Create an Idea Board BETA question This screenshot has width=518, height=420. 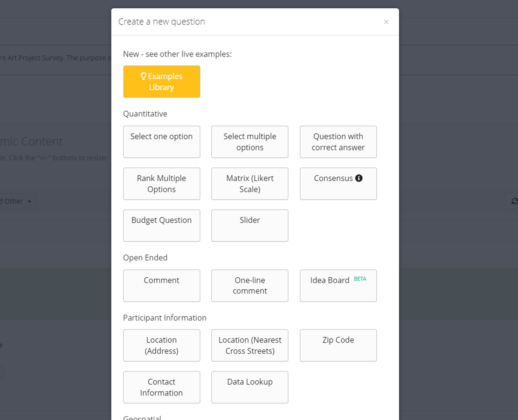point(338,286)
